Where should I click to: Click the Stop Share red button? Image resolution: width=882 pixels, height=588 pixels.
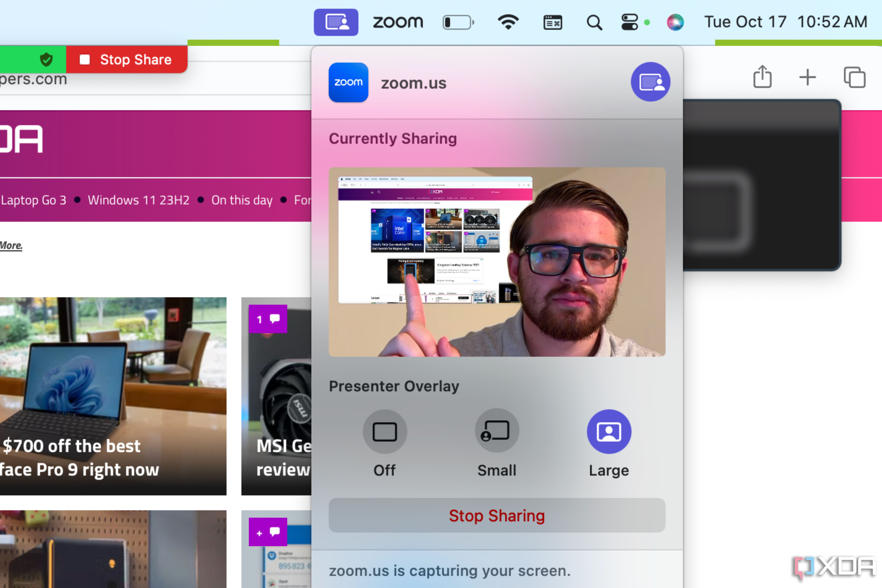click(x=127, y=59)
